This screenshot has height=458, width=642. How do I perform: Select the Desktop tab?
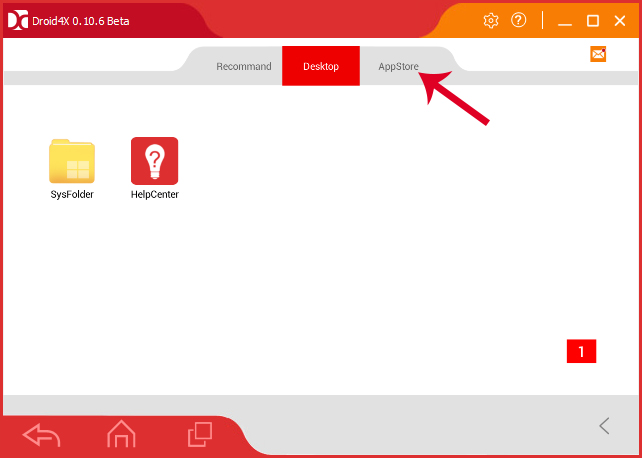[321, 66]
